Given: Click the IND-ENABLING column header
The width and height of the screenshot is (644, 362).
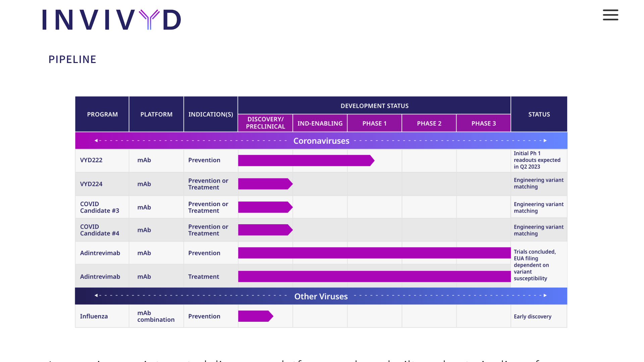Looking at the screenshot, I should tap(320, 123).
